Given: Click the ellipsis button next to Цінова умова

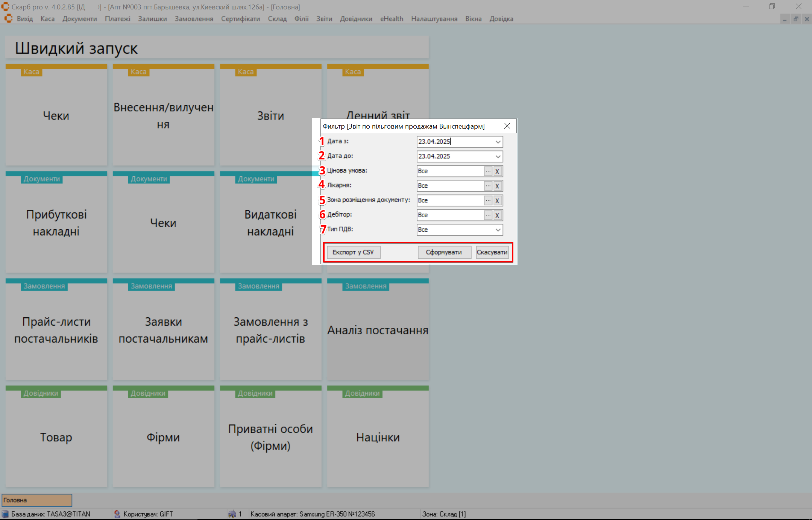Looking at the screenshot, I should tap(488, 171).
